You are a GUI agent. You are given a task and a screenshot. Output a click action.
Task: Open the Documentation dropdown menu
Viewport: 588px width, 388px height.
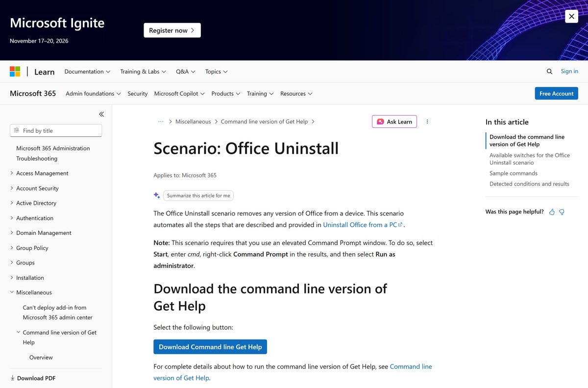(87, 72)
